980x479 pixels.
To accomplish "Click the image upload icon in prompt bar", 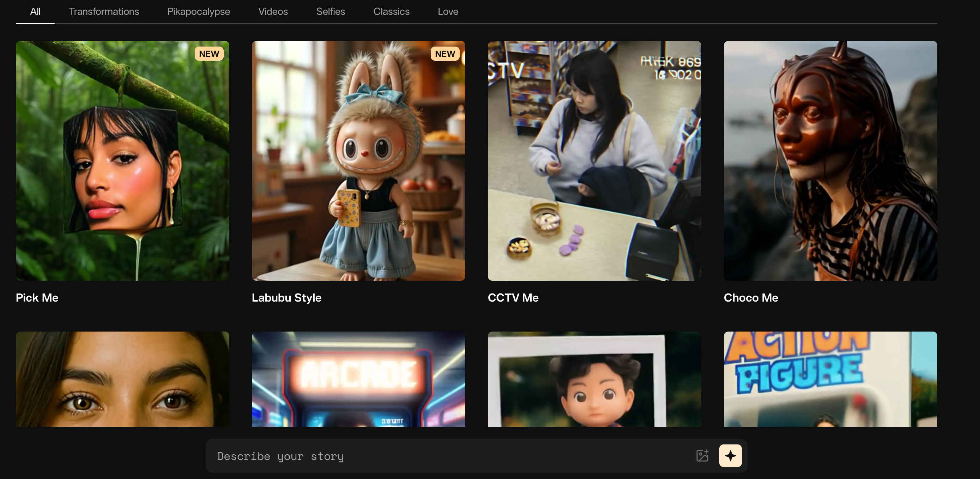I will 702,455.
